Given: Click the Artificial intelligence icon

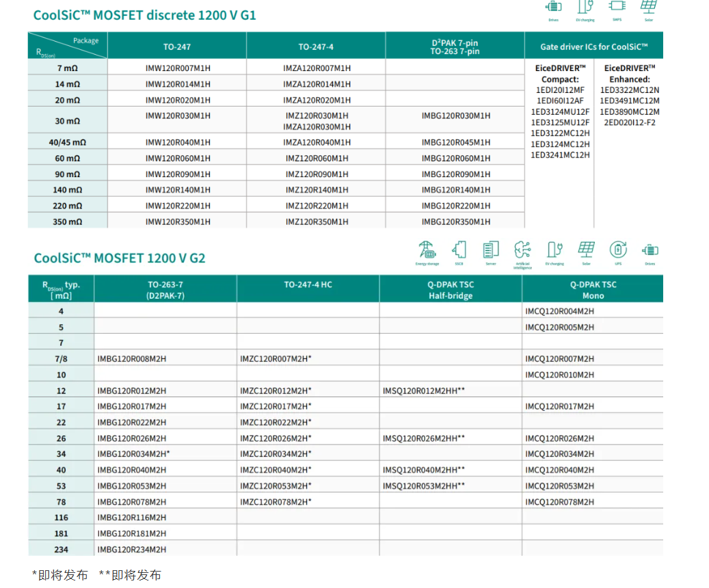Looking at the screenshot, I should pos(522,250).
